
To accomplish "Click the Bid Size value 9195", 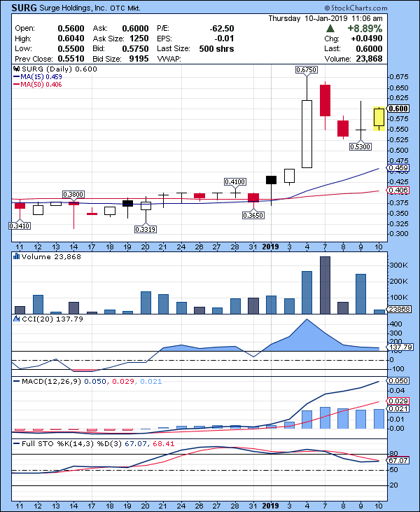I will point(139,59).
